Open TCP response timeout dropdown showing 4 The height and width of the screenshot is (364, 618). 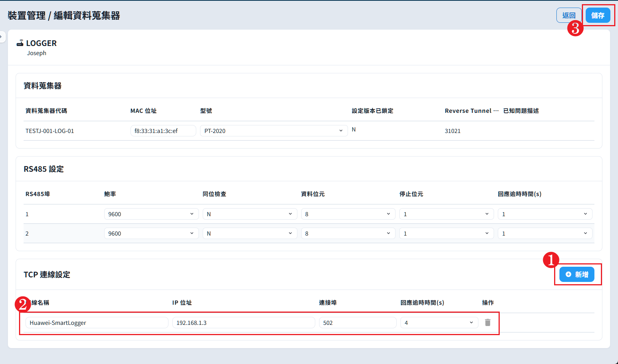click(439, 323)
